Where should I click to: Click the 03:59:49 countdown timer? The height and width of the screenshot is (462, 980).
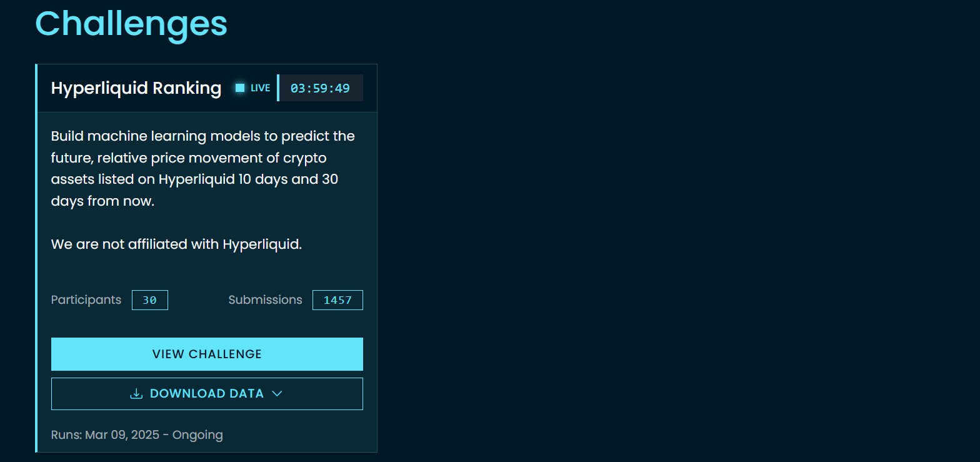pyautogui.click(x=321, y=88)
